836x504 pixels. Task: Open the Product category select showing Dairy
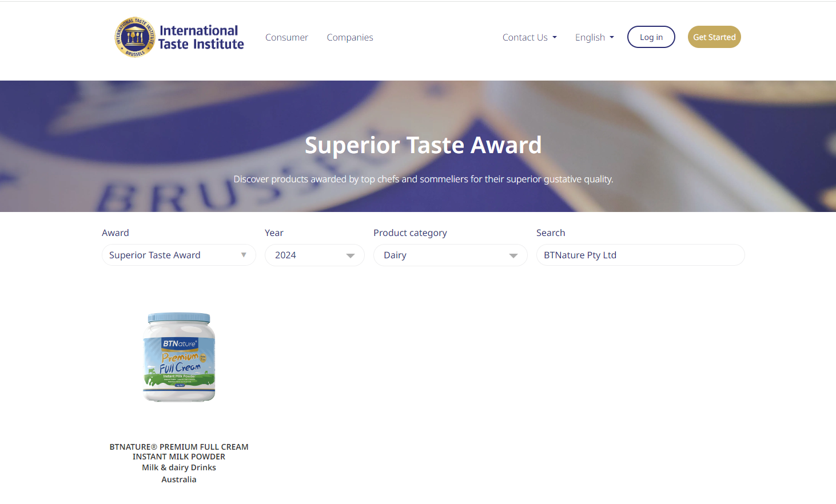click(440, 255)
